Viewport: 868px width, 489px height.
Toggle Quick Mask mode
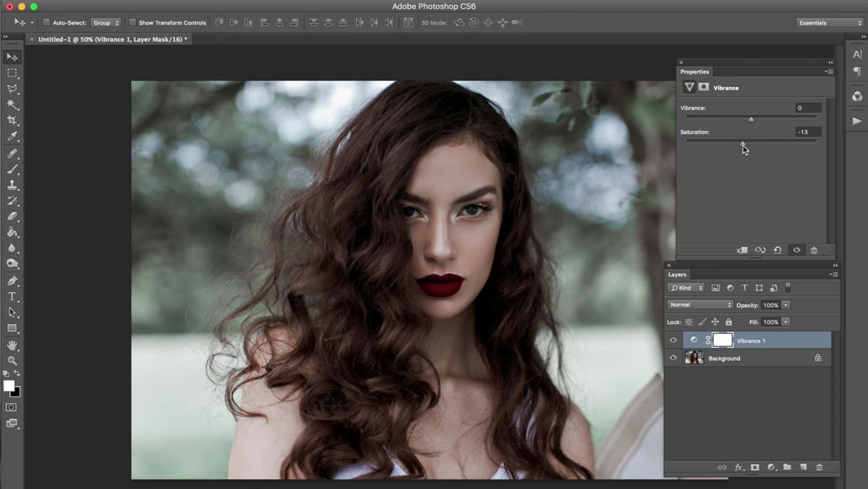coord(11,407)
